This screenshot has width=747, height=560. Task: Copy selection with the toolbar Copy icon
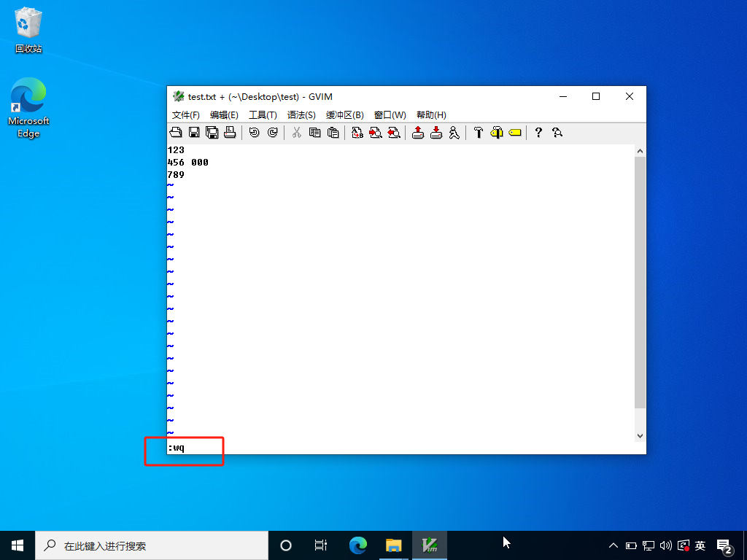[315, 133]
